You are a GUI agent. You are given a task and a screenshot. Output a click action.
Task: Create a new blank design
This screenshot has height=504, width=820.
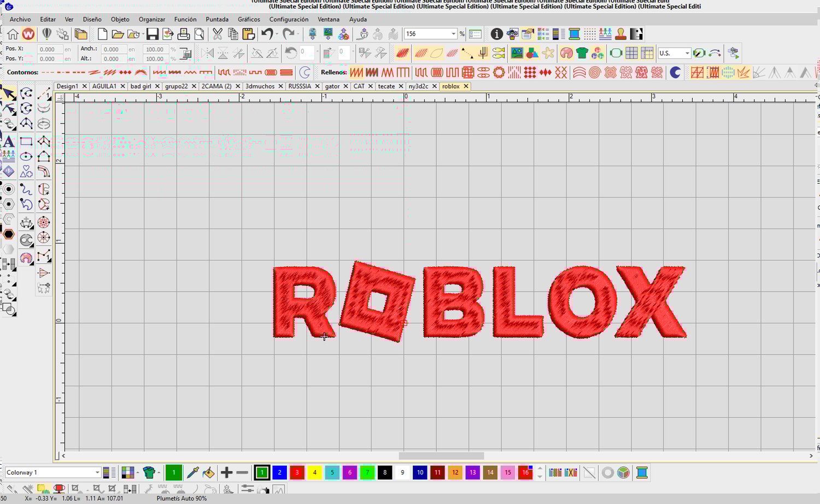pyautogui.click(x=102, y=34)
